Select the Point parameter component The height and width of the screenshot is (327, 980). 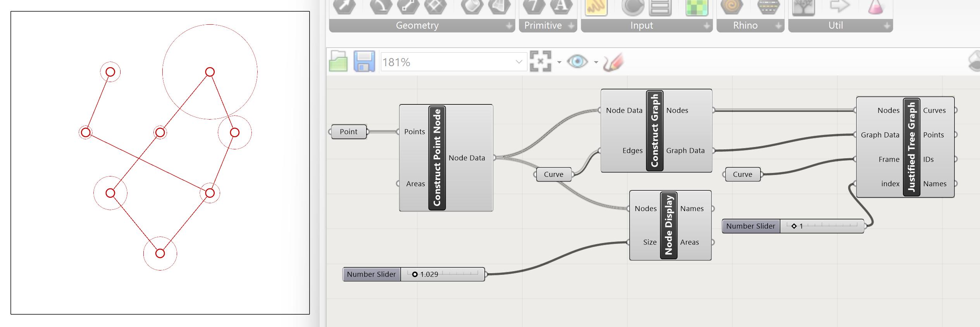348,132
